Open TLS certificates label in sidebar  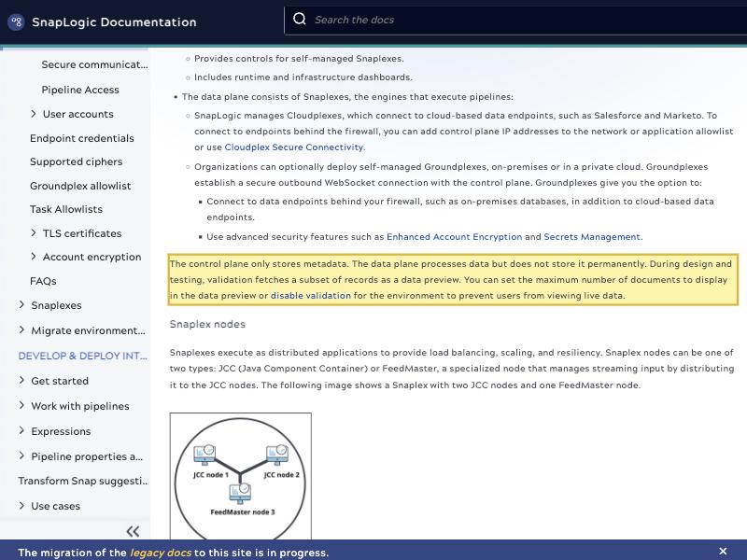[x=82, y=233]
